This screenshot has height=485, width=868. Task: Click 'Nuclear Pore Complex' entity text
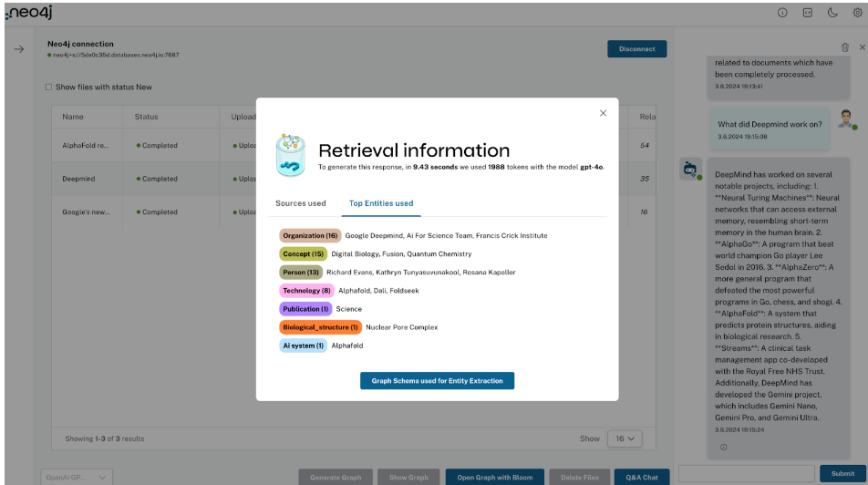pyautogui.click(x=401, y=327)
